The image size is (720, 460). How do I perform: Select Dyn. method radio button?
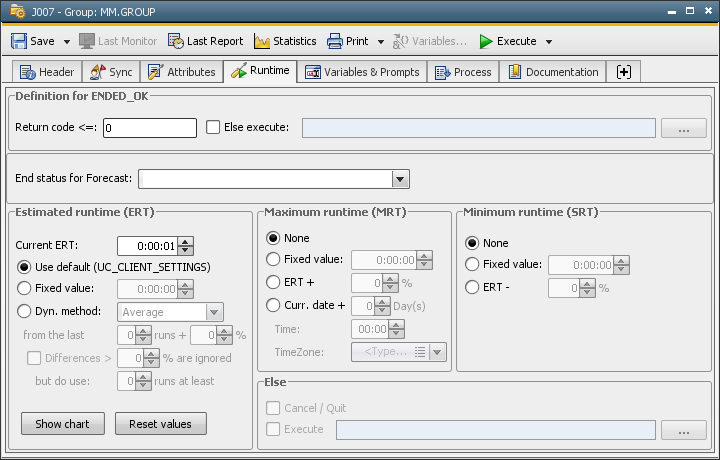pos(25,312)
